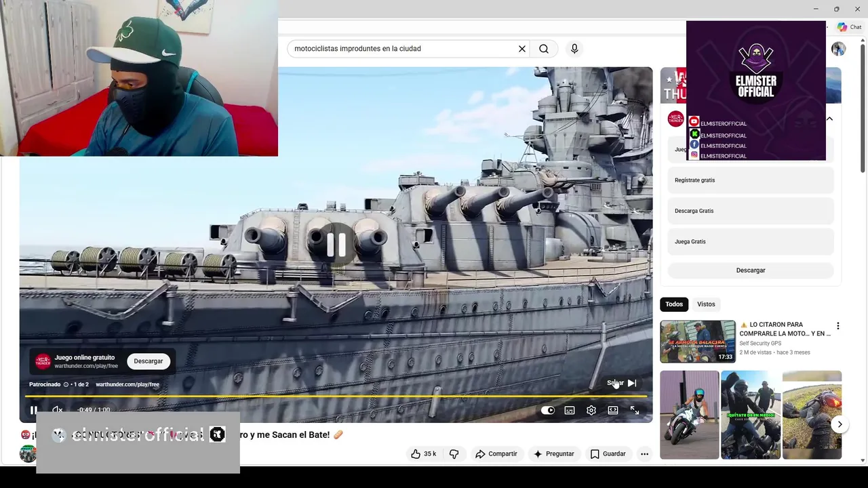Collapse the sidebar ad panel with the chevron
The height and width of the screenshot is (488, 868).
pos(829,119)
